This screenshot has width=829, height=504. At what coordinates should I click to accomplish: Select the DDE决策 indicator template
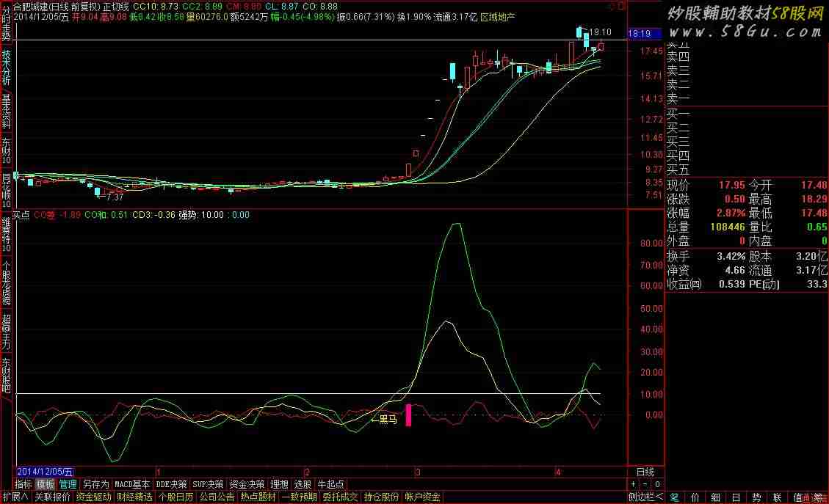click(x=171, y=484)
